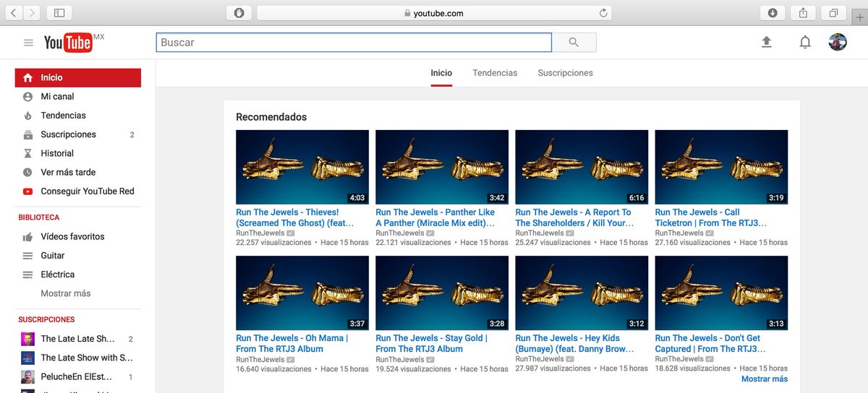Open A Report To The Shareholders thumbnail
The image size is (868, 393).
(582, 167)
